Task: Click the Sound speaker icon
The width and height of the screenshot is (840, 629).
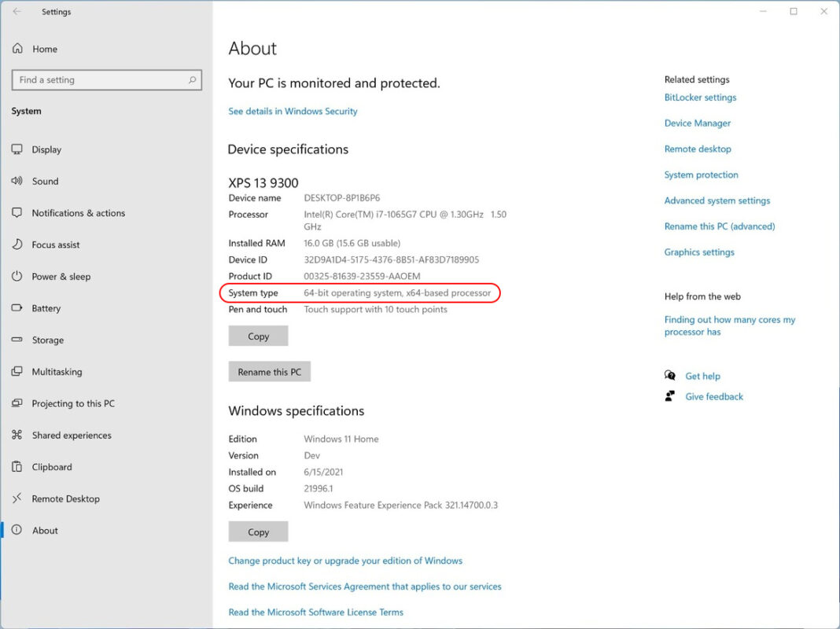Action: tap(17, 181)
